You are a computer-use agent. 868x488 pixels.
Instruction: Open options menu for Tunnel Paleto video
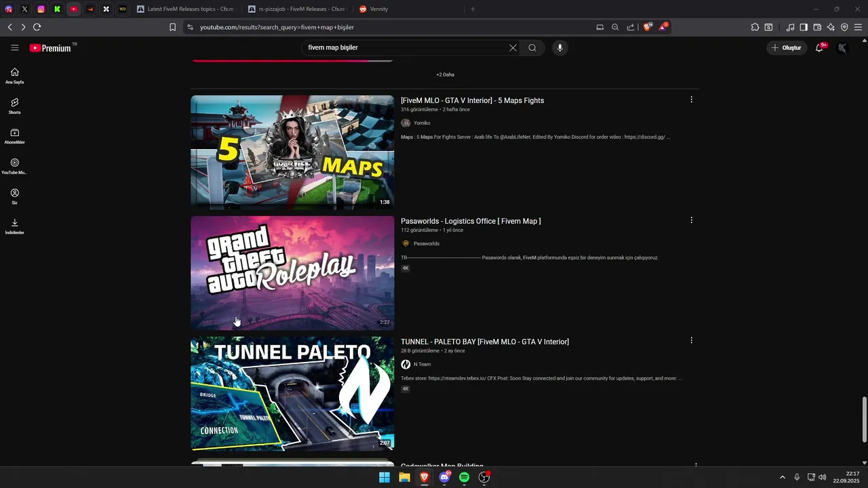click(691, 341)
